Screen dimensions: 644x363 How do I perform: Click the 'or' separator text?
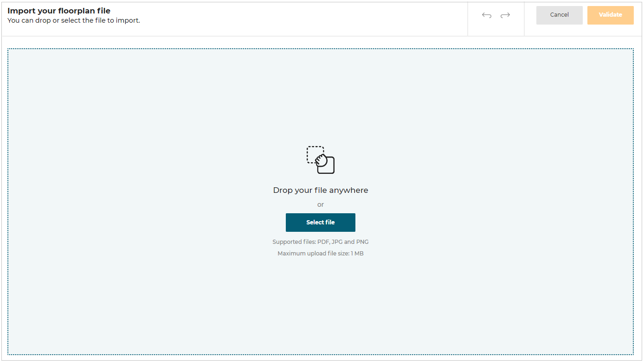tap(321, 204)
